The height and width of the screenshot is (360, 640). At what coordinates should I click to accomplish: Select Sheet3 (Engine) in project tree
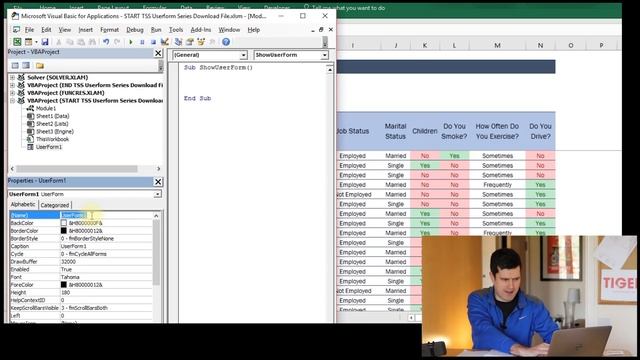(x=55, y=131)
